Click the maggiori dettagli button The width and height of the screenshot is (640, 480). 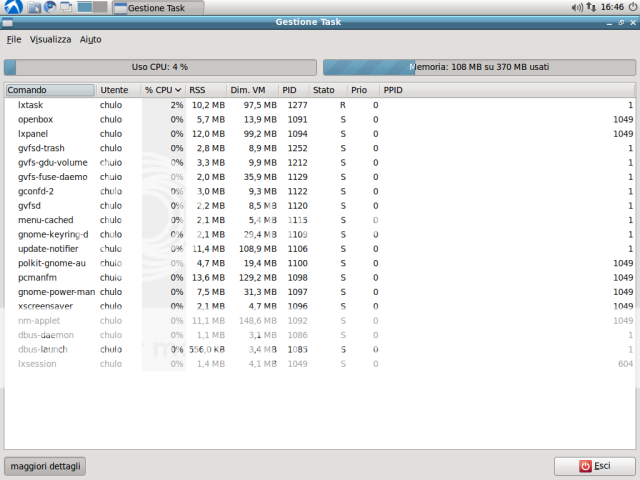click(x=45, y=466)
